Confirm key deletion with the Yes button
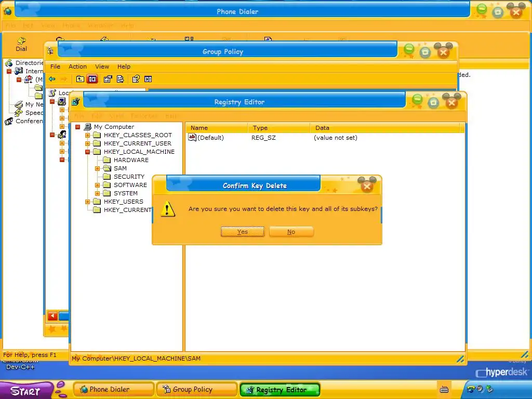The image size is (532, 399). [242, 232]
